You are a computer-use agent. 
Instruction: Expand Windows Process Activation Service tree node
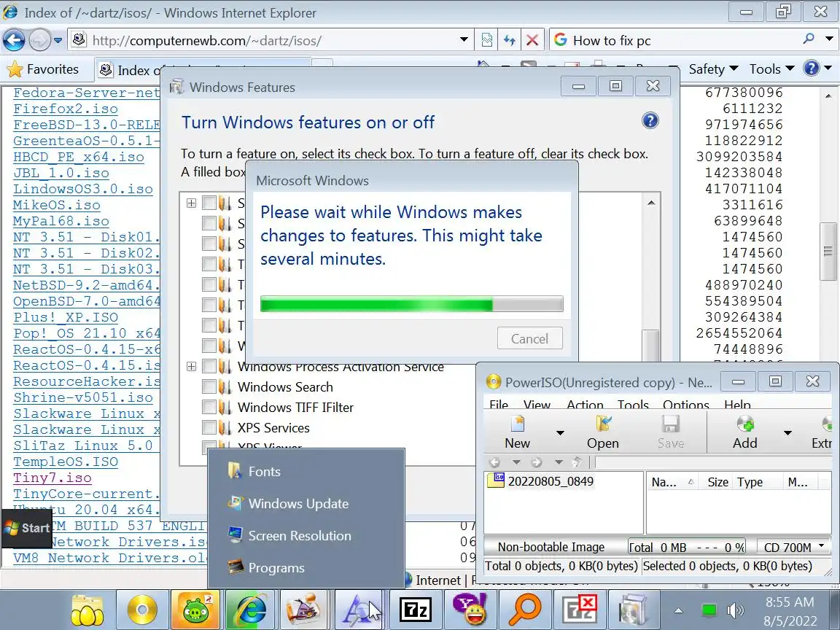pos(191,367)
